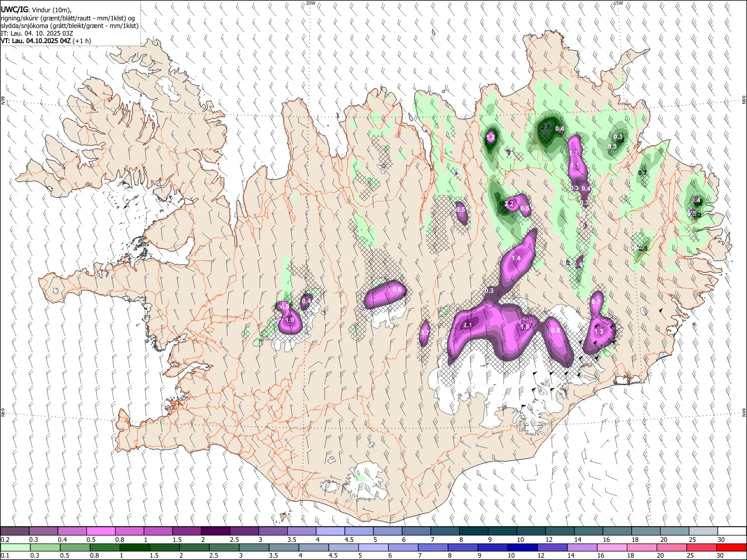747x560 pixels.
Task: Click the light pink 16–18 rain legend swatch
Action: [x=612, y=547]
